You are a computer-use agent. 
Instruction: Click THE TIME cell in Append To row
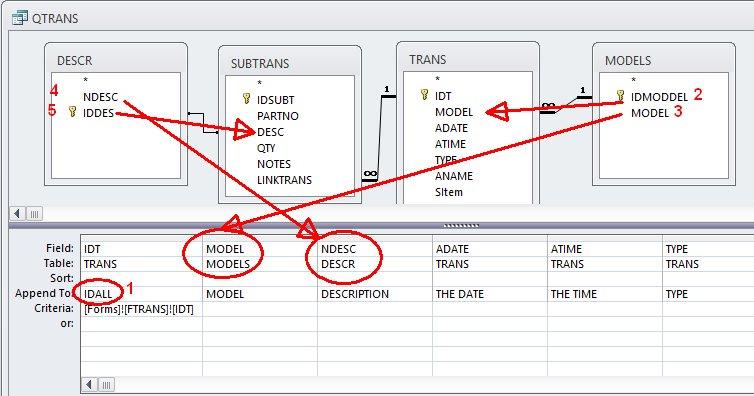tap(605, 294)
